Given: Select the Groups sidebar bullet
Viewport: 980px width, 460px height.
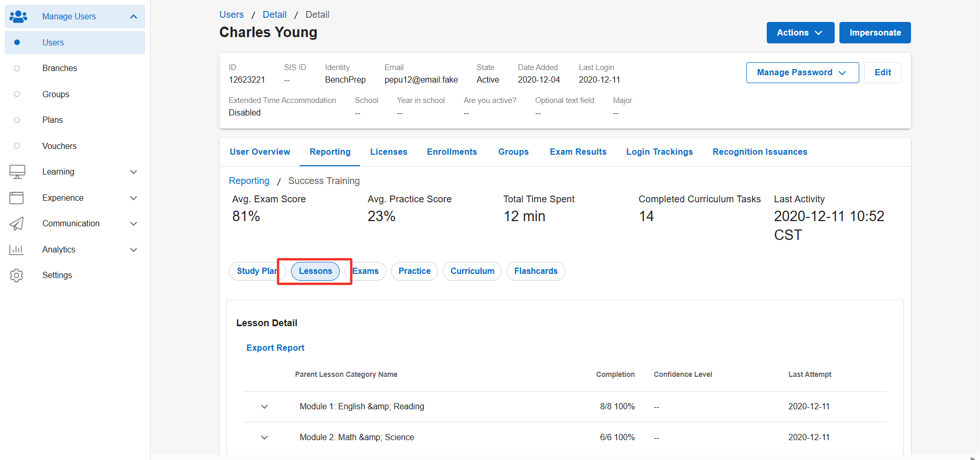Looking at the screenshot, I should click(x=17, y=94).
